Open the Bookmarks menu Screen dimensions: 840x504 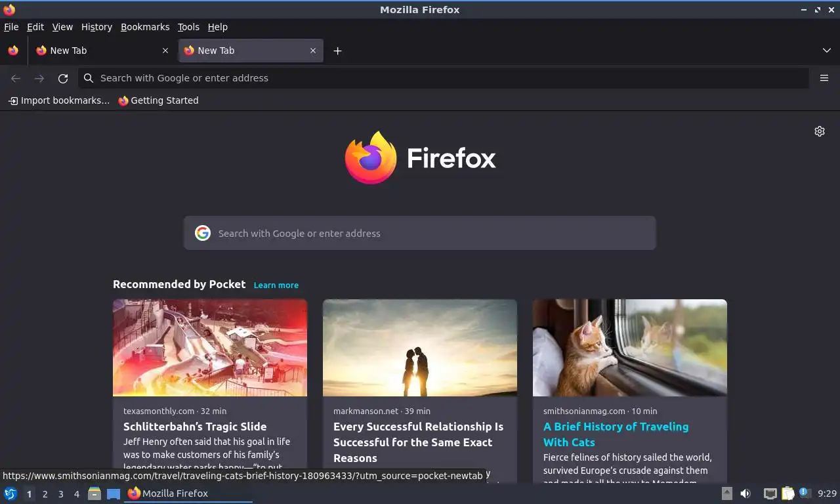click(x=145, y=27)
